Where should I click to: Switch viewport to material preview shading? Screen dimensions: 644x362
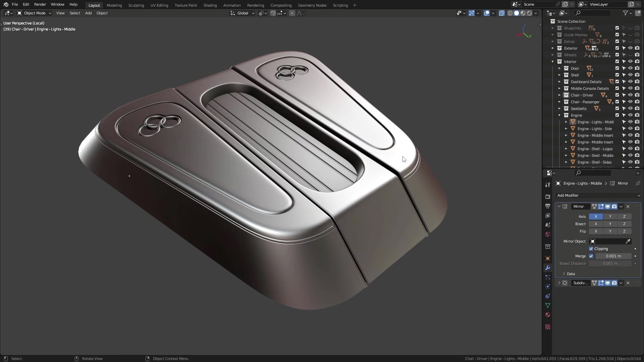coord(523,13)
